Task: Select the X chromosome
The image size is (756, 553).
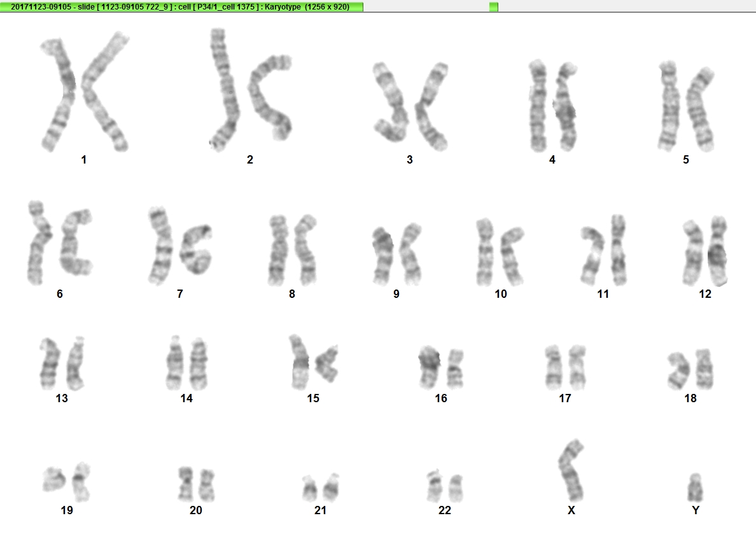Action: (x=571, y=470)
